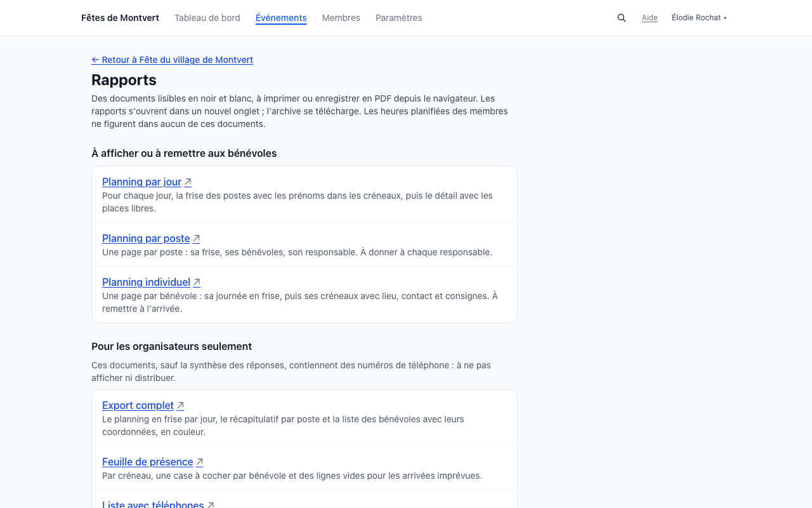Click the Rapports page heading

tap(124, 80)
